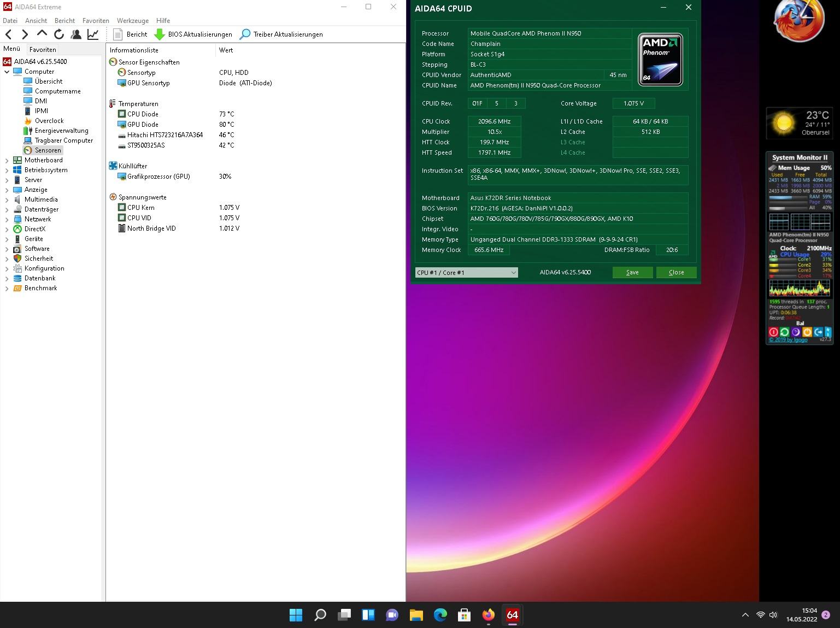Screen dimensions: 840x628
Task: Go forward with the right arrow toolbar icon
Action: (x=25, y=34)
